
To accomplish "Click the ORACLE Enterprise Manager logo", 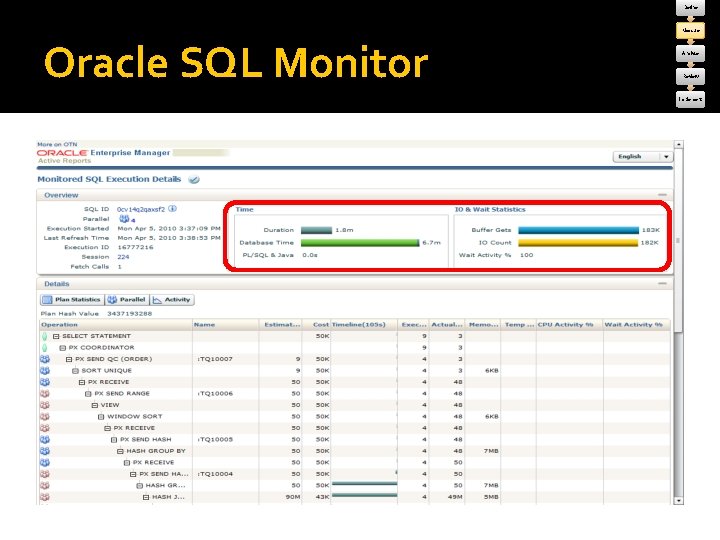I will 103,153.
